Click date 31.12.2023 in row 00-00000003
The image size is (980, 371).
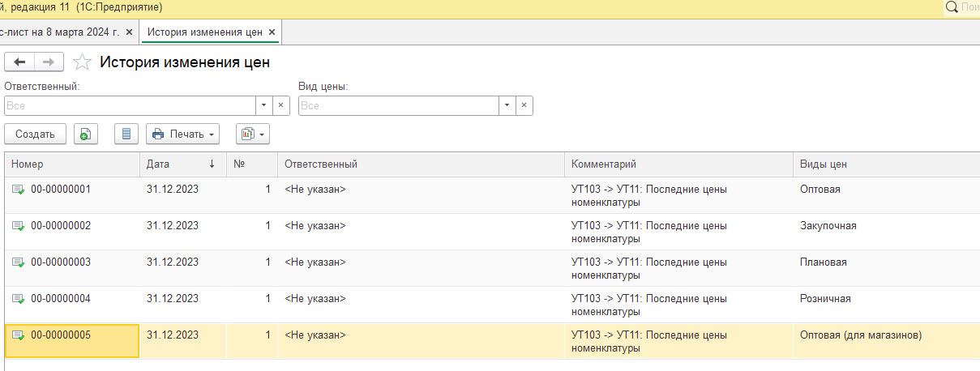click(173, 262)
